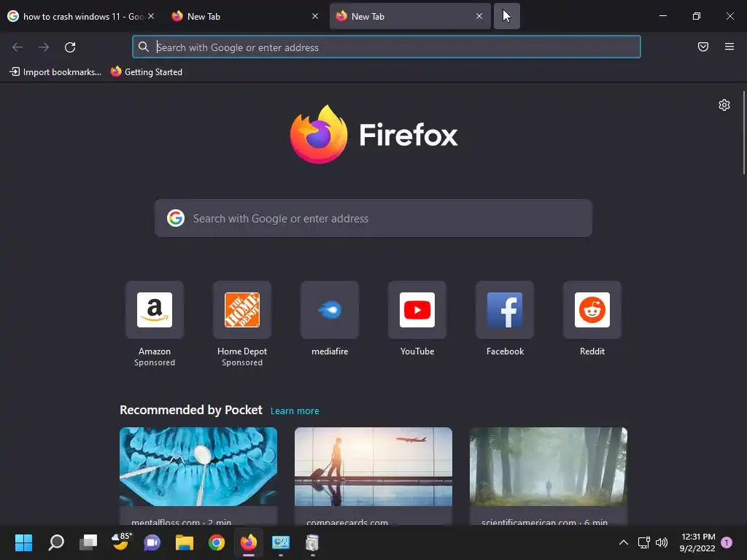
Task: Open the Save to Pocket icon
Action: click(x=703, y=47)
